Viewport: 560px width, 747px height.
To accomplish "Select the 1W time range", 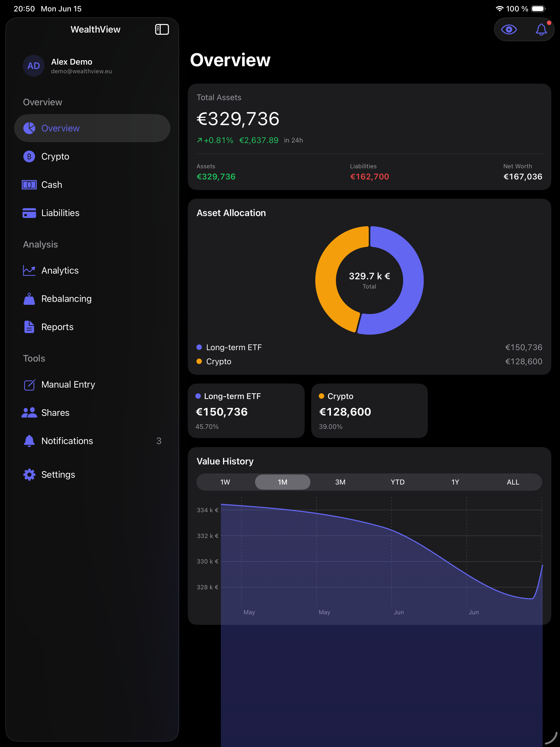I will (225, 482).
